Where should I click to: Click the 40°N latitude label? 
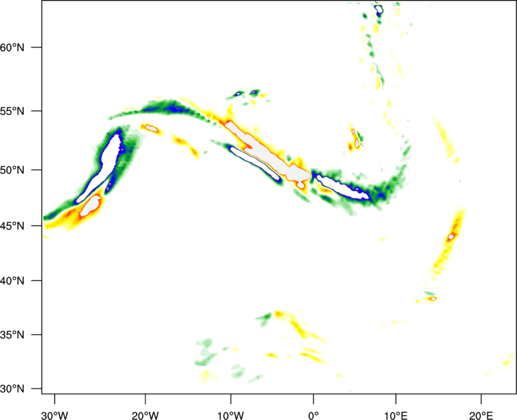coord(12,281)
